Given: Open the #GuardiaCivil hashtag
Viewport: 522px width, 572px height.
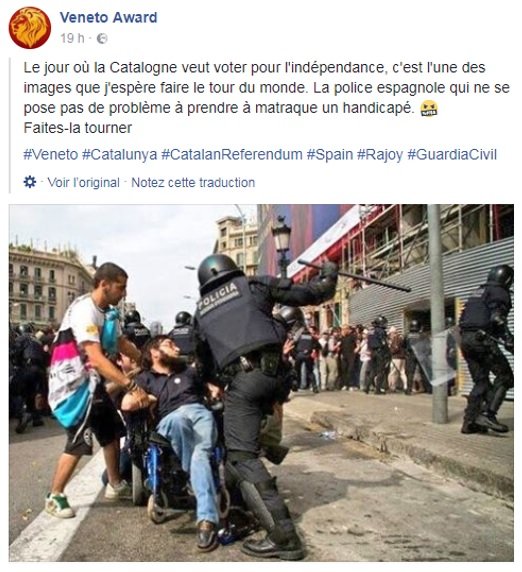Looking at the screenshot, I should coord(452,155).
